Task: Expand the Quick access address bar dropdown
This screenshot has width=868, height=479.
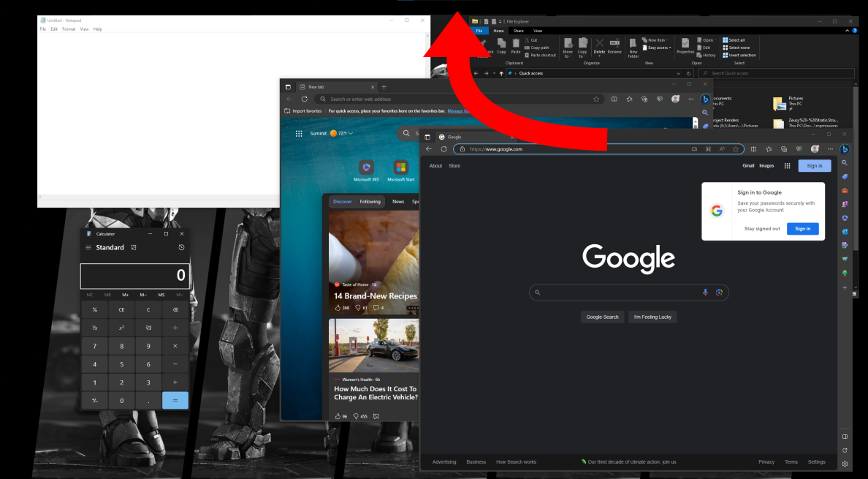Action: coord(679,73)
